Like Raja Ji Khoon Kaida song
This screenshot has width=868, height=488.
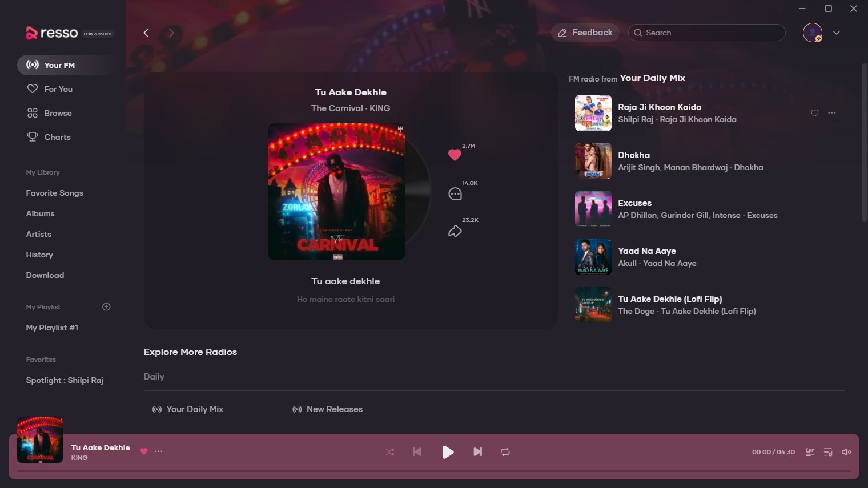pyautogui.click(x=815, y=113)
